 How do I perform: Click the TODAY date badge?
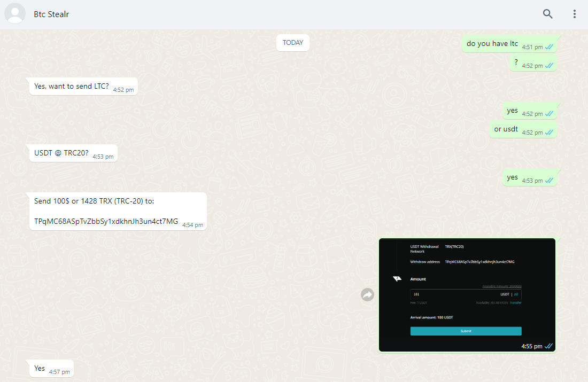click(x=293, y=43)
